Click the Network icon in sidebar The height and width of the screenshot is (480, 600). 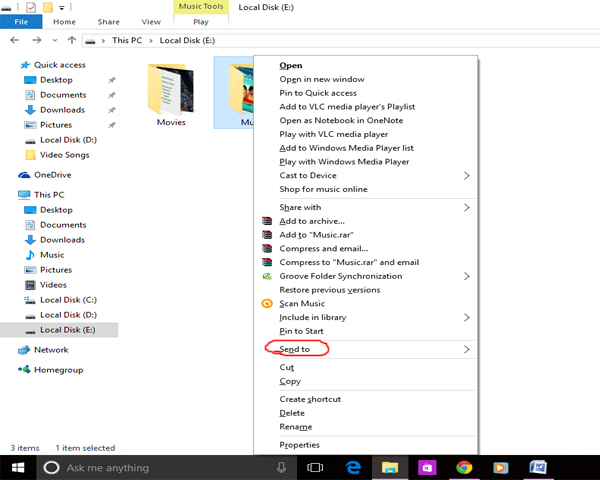(24, 350)
